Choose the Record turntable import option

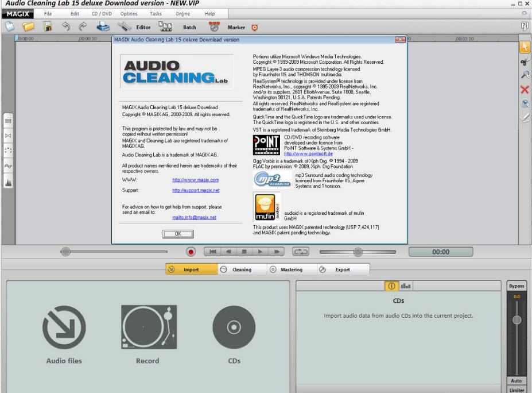point(149,334)
